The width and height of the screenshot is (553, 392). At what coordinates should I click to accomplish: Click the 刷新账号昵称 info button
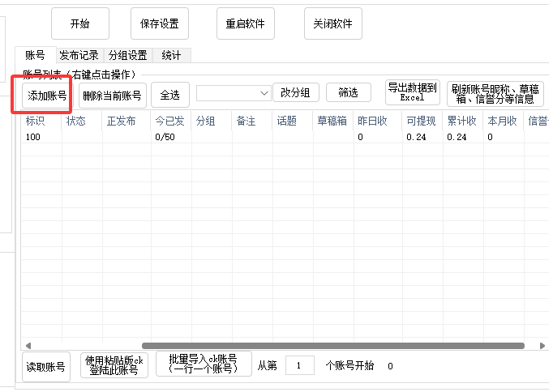pos(495,94)
